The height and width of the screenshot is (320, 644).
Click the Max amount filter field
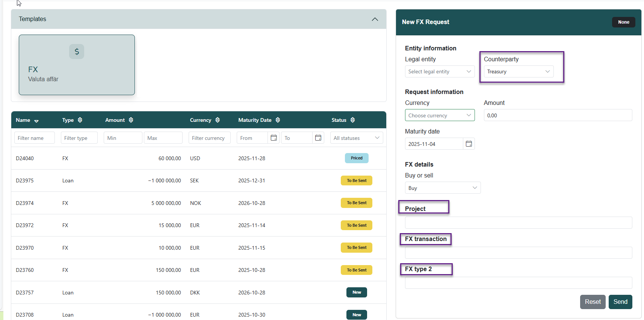click(x=163, y=138)
